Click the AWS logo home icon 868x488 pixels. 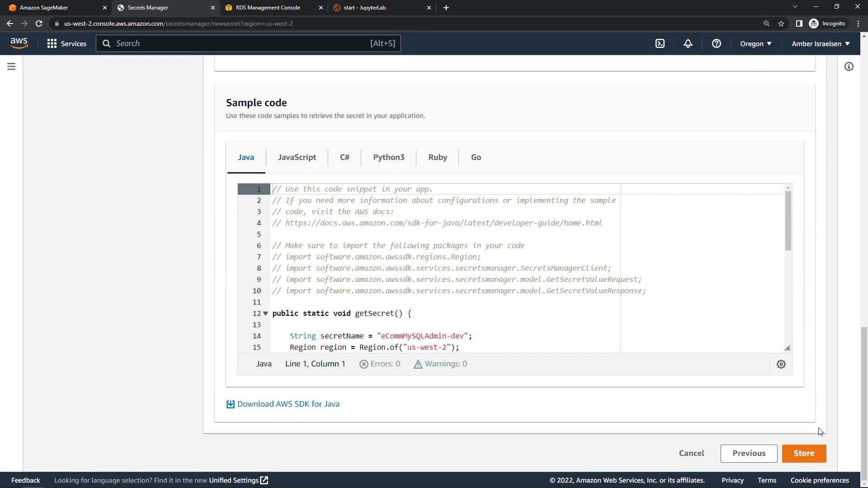(x=19, y=43)
